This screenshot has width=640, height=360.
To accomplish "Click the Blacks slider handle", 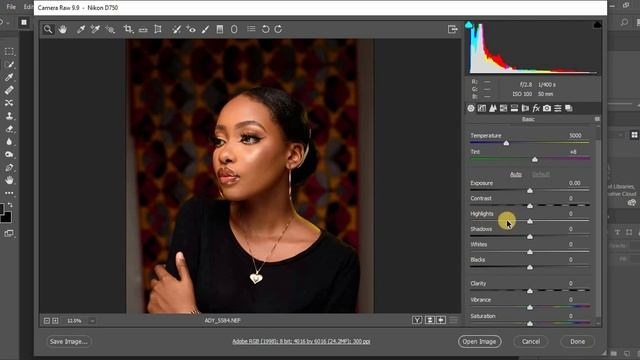I will 530,267.
